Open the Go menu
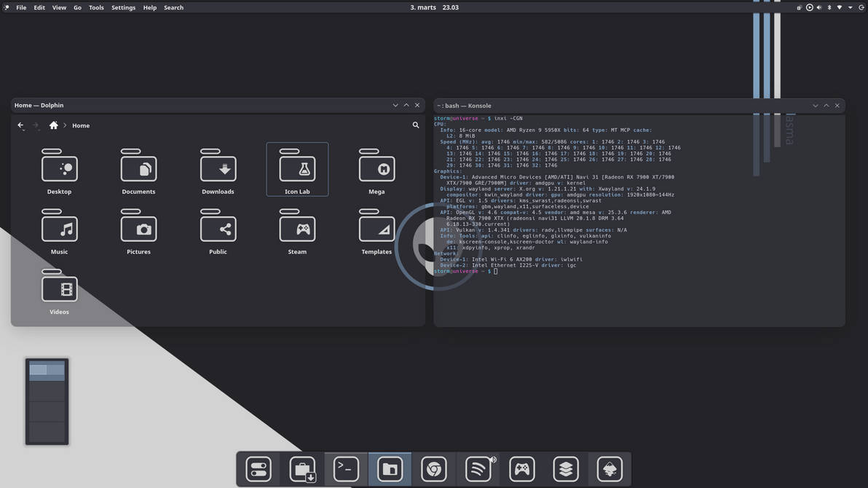The height and width of the screenshot is (488, 868). 77,8
